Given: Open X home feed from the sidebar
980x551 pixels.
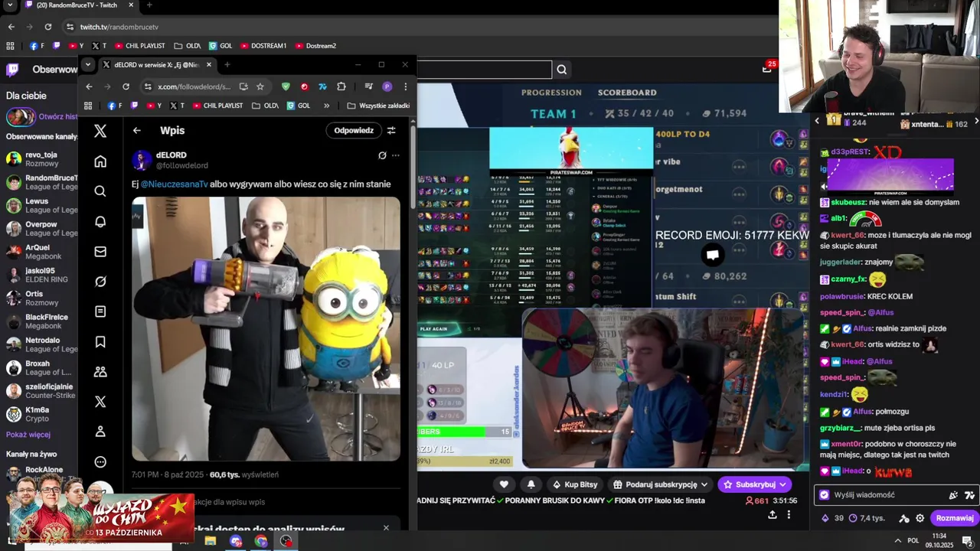Looking at the screenshot, I should [100, 161].
